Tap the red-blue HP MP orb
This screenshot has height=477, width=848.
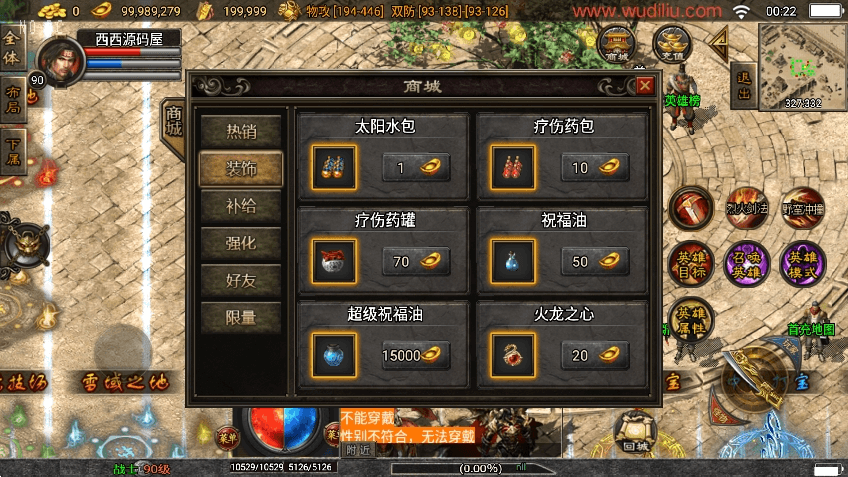(x=283, y=428)
